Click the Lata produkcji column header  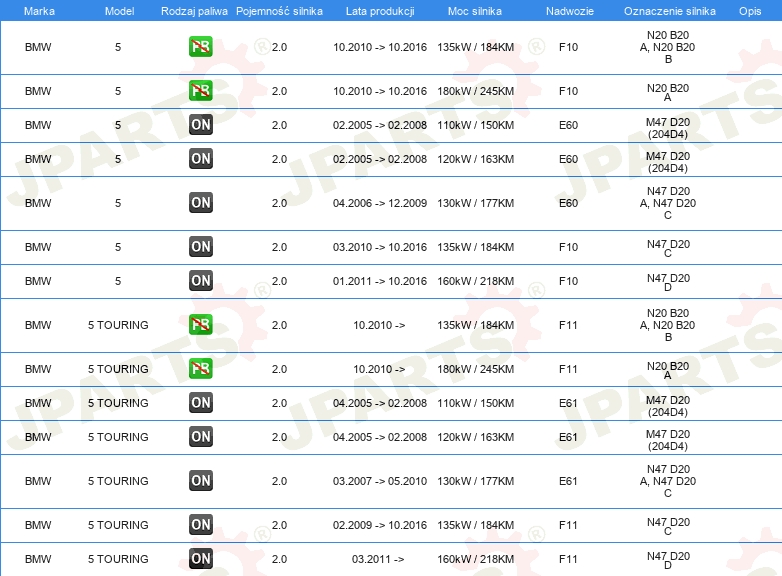(379, 10)
